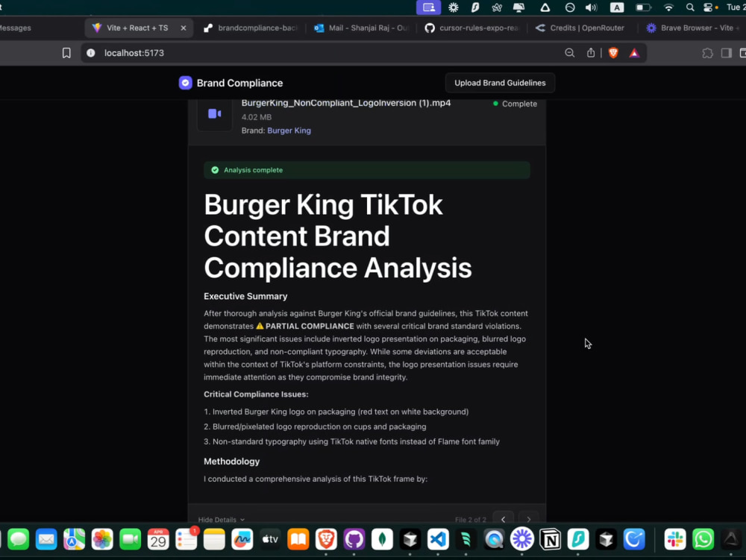Screen dimensions: 746x560
Task: Switch to the cursor-rules-expo tab
Action: coord(472,28)
